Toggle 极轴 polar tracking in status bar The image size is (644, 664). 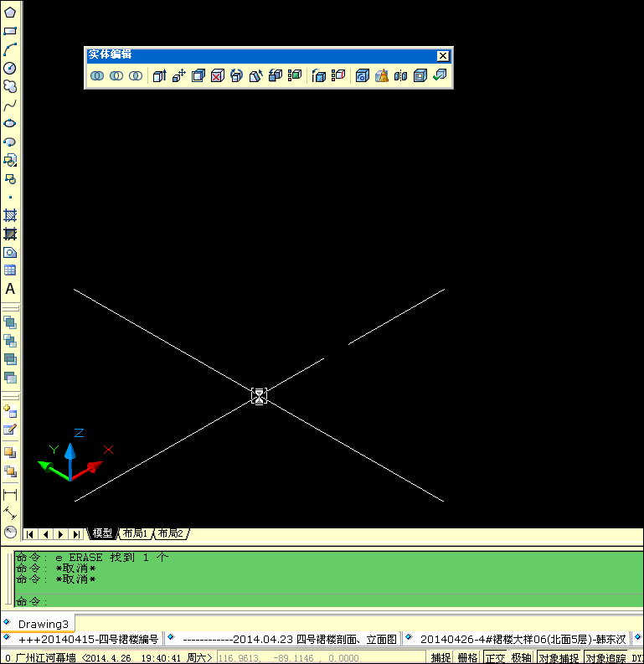click(521, 657)
